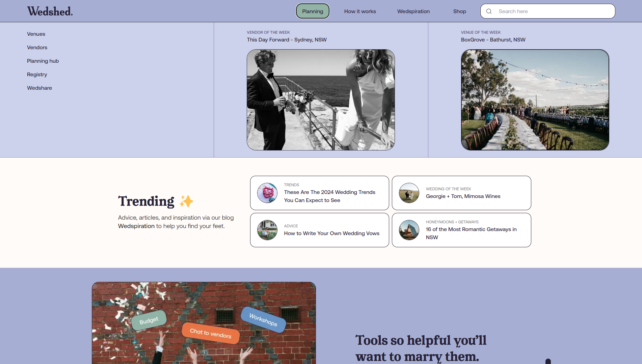Open the How it works menu

[360, 11]
